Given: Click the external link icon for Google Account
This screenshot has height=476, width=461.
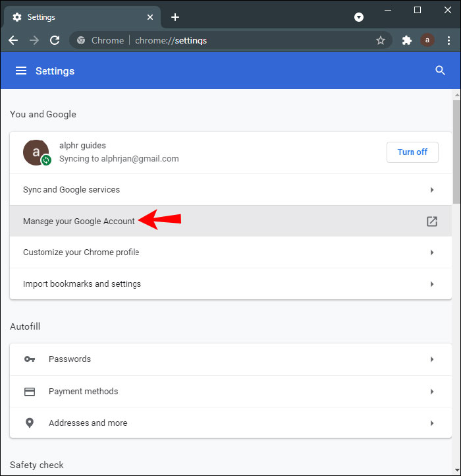Looking at the screenshot, I should click(432, 222).
